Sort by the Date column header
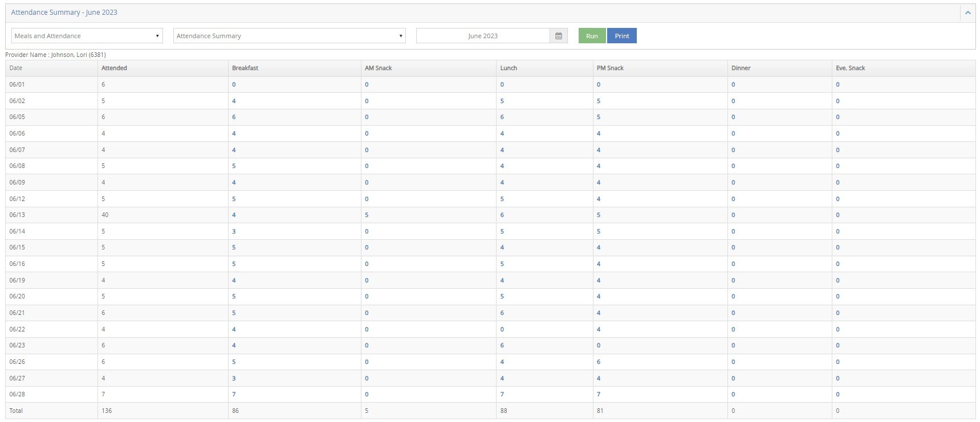The image size is (980, 422). click(16, 68)
